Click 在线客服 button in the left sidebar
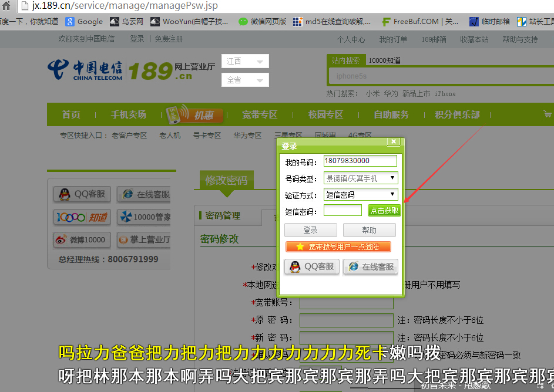 tap(144, 194)
